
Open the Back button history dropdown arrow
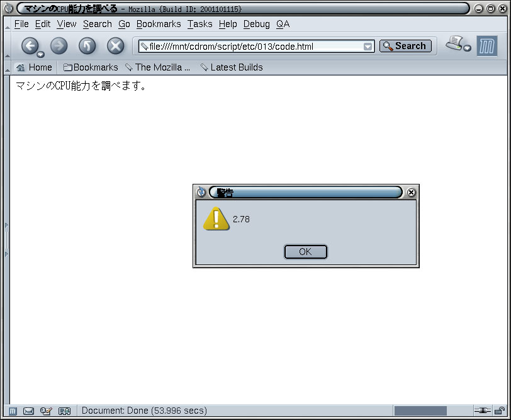(41, 54)
